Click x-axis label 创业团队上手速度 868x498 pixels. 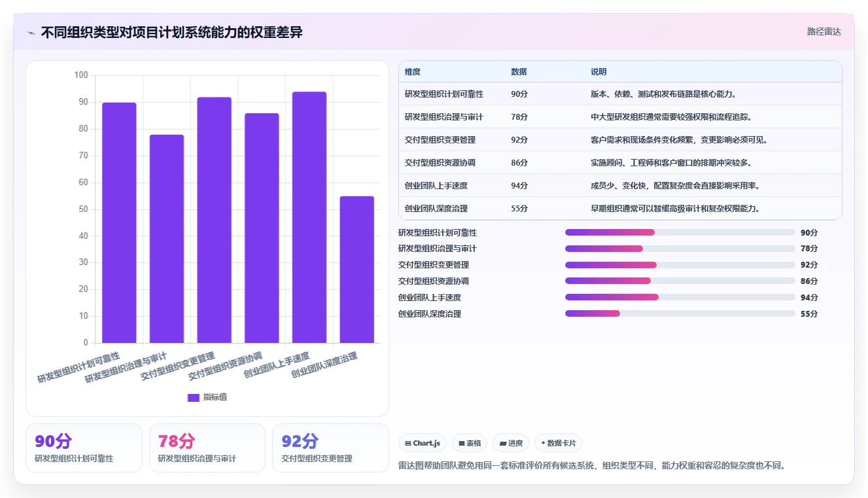pos(277,366)
